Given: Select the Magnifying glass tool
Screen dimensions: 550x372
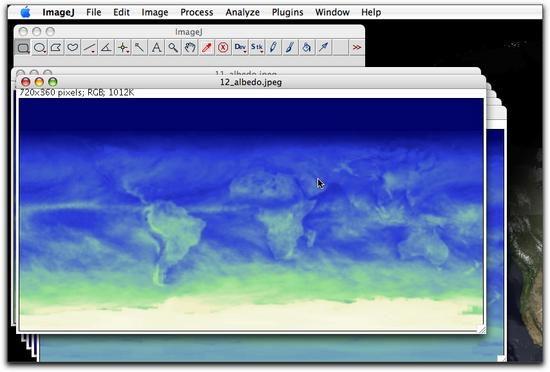Looking at the screenshot, I should pos(173,47).
